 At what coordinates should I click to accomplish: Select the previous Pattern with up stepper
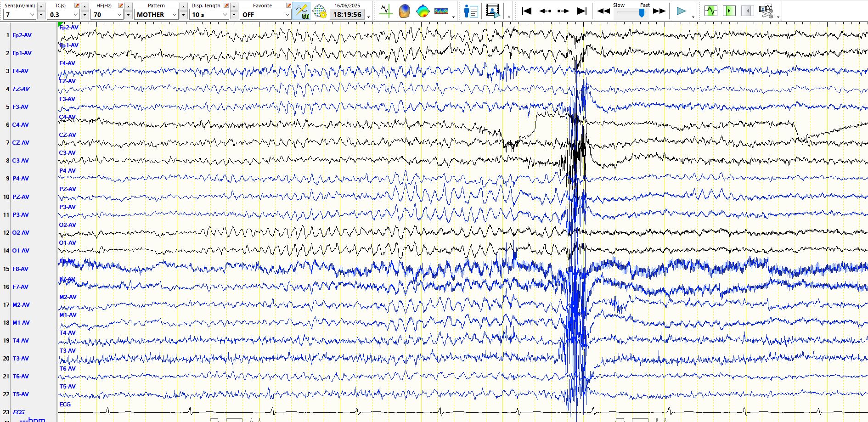pyautogui.click(x=183, y=6)
